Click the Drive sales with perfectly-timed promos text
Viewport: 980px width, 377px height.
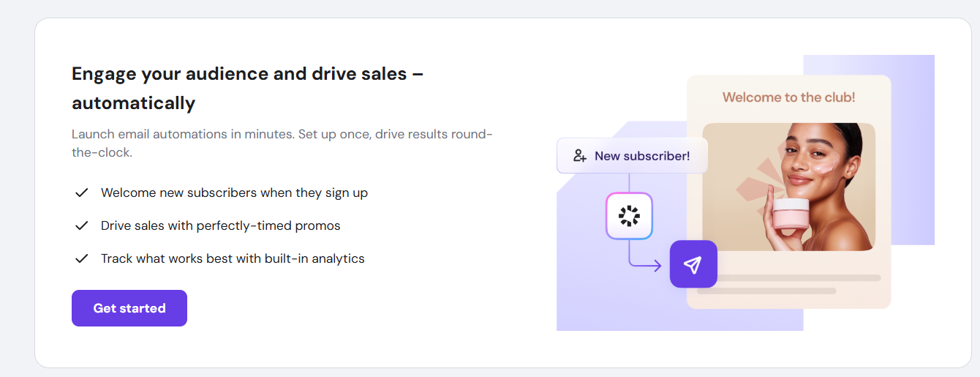pos(220,225)
